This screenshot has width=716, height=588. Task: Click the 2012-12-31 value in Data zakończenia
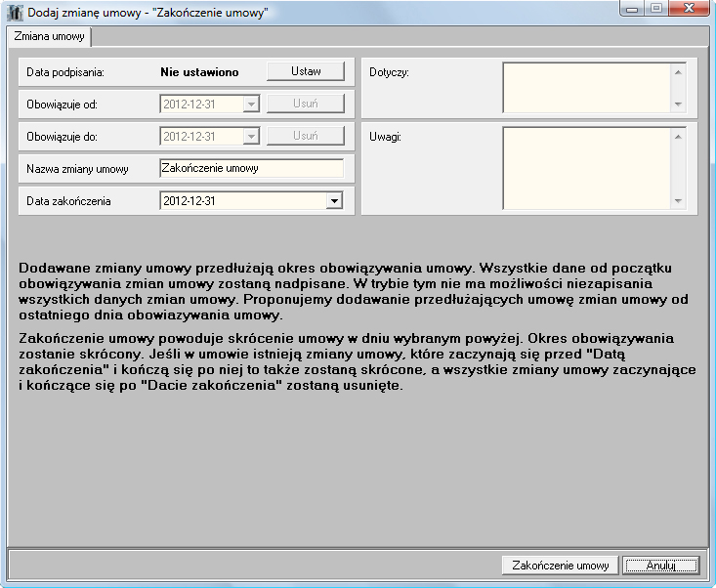[190, 201]
